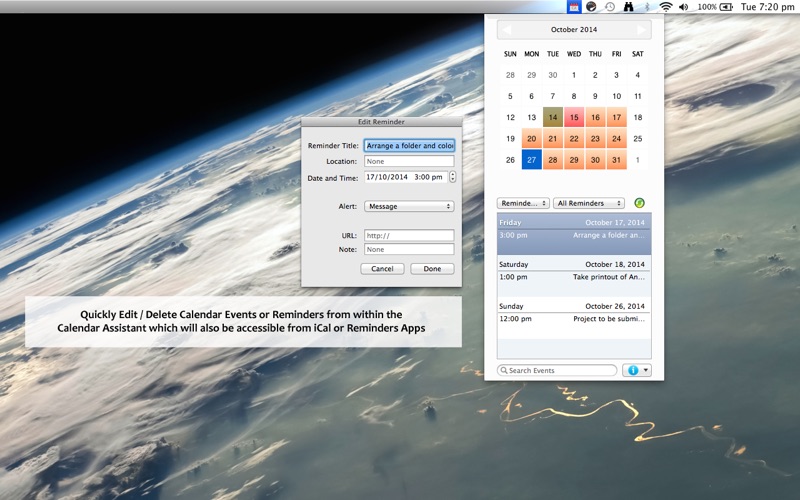
Task: Select October 15 on the calendar
Action: coord(574,117)
